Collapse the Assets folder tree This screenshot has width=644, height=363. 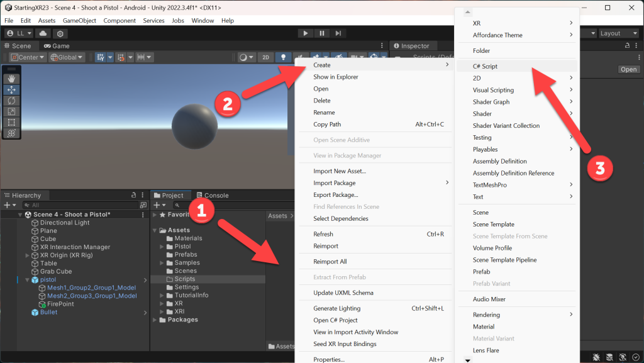155,230
